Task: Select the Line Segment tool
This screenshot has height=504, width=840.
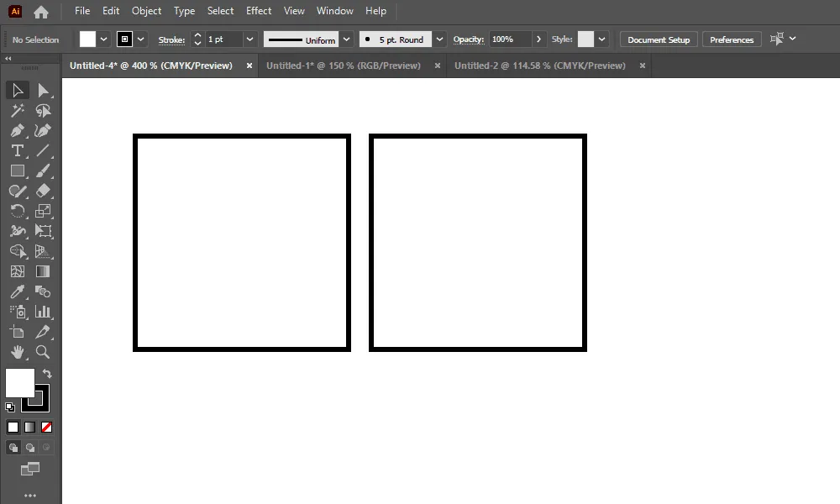Action: 43,150
